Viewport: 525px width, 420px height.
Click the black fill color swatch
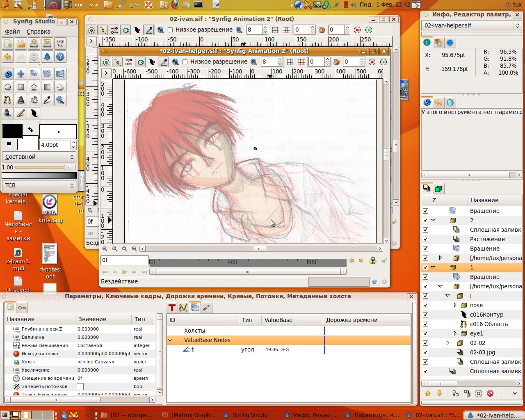[x=11, y=131]
